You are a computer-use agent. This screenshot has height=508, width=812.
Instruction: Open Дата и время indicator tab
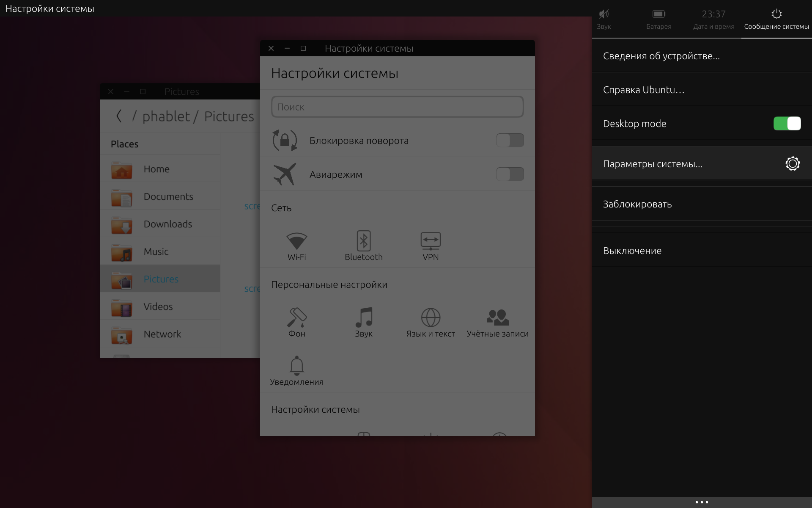pyautogui.click(x=713, y=19)
